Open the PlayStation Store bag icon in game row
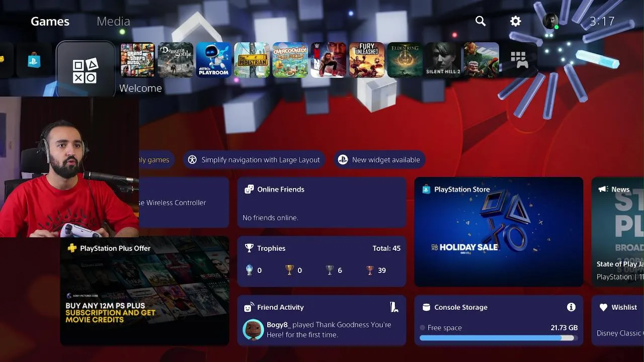644x362 pixels. (x=34, y=61)
